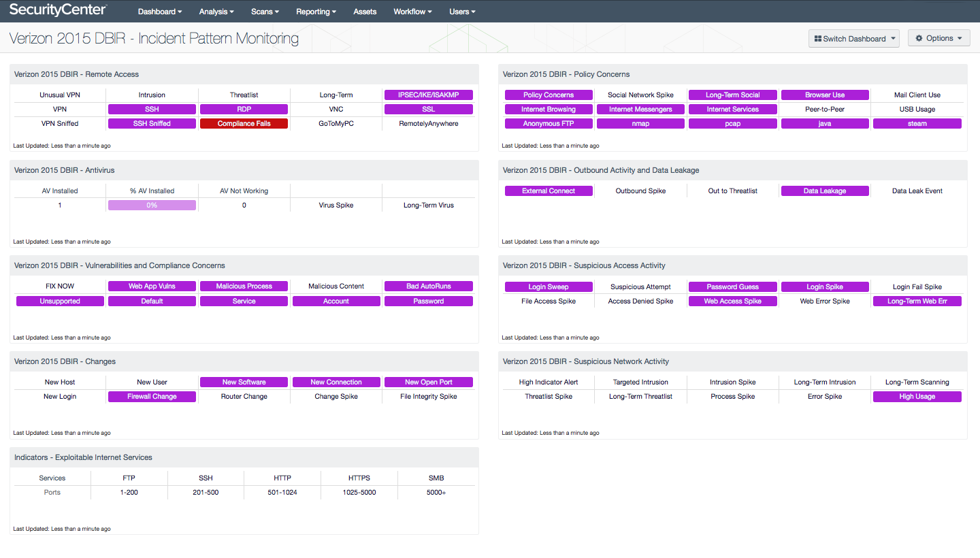
Task: Click the red Compliance Fails indicator
Action: pos(244,124)
